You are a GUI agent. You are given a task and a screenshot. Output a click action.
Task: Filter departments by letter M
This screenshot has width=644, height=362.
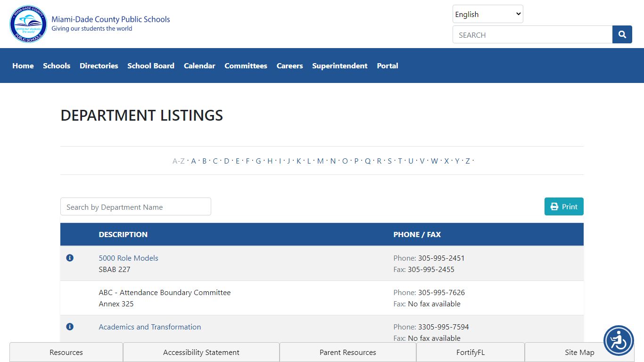[x=321, y=161]
